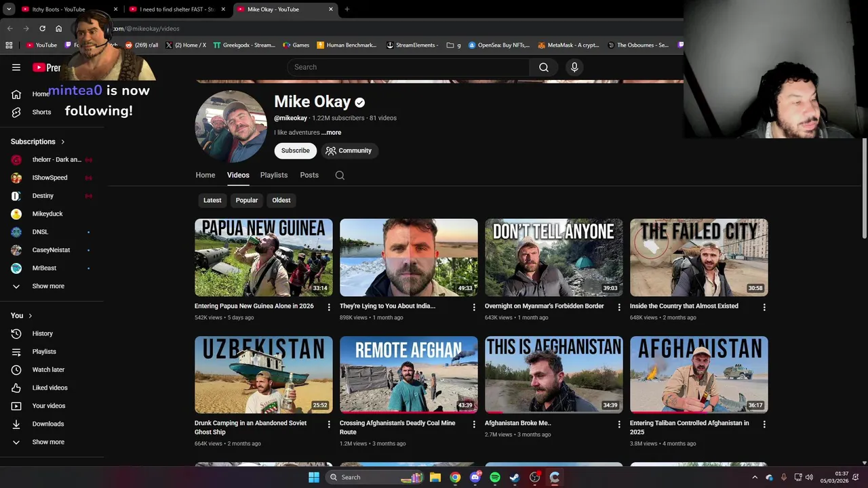Screen dimensions: 868x488
Task: Open options for Deadly Coal Mine Route video
Action: 474,424
